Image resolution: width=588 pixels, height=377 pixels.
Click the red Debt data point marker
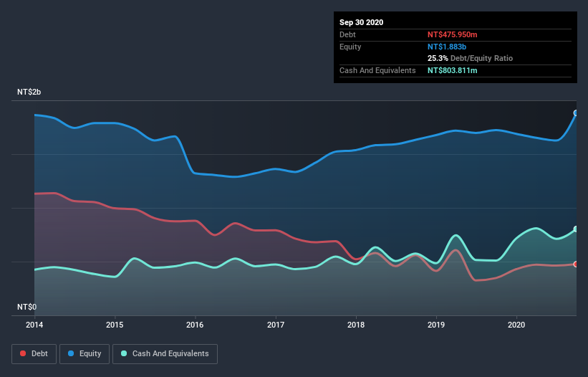click(x=576, y=264)
